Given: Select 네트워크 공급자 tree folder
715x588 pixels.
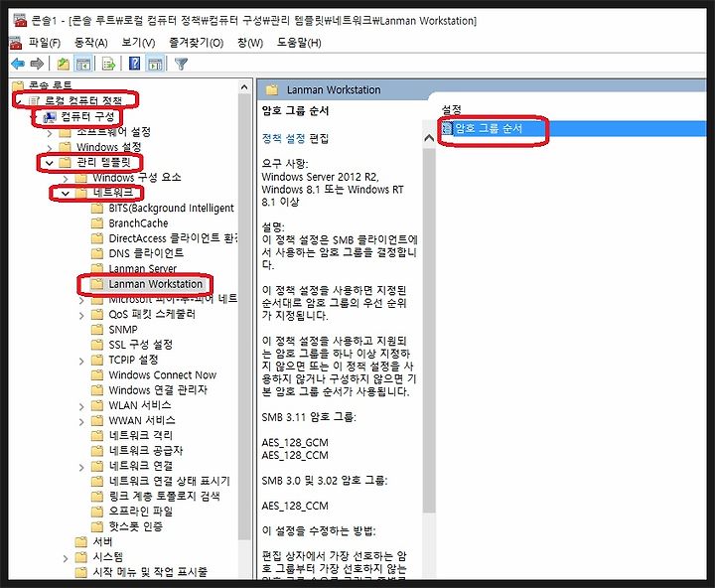Looking at the screenshot, I should pos(145,451).
